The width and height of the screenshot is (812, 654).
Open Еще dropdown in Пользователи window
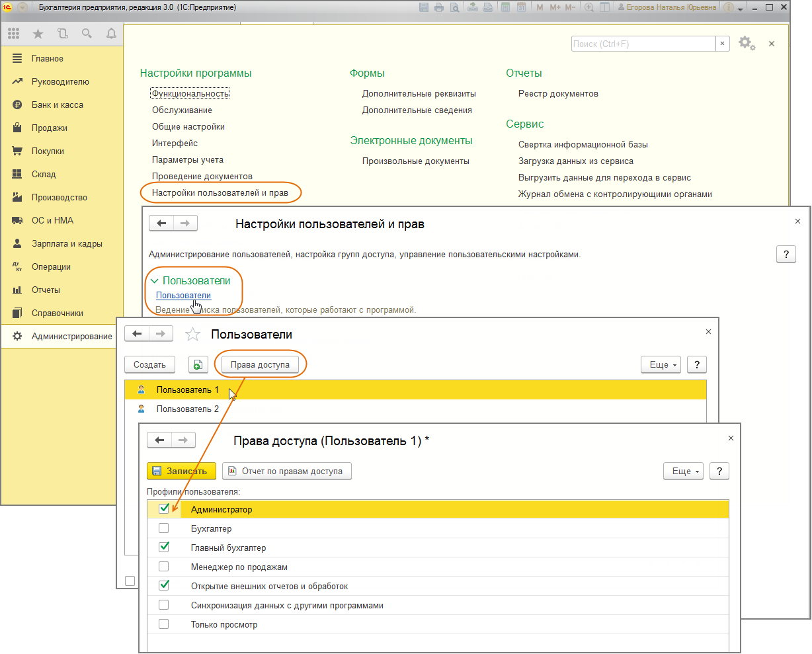(x=661, y=364)
